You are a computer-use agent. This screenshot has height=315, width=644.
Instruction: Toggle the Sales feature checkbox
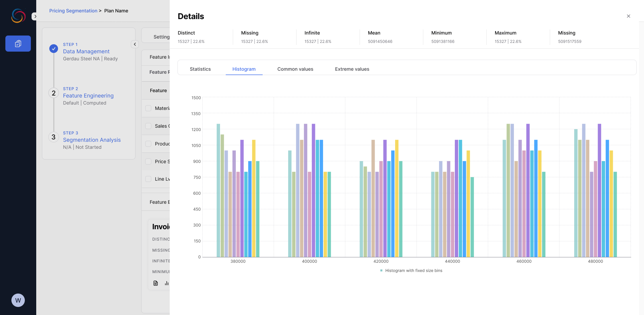[148, 126]
